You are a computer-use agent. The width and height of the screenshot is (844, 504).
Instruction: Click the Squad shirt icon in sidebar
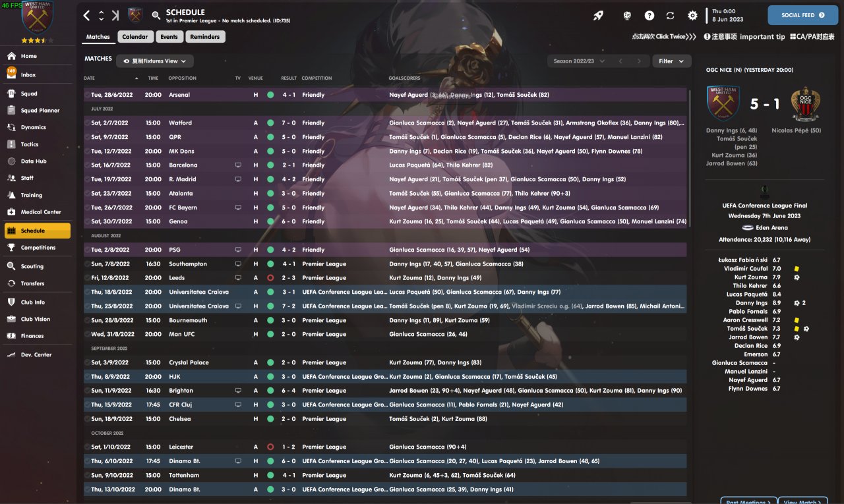11,94
